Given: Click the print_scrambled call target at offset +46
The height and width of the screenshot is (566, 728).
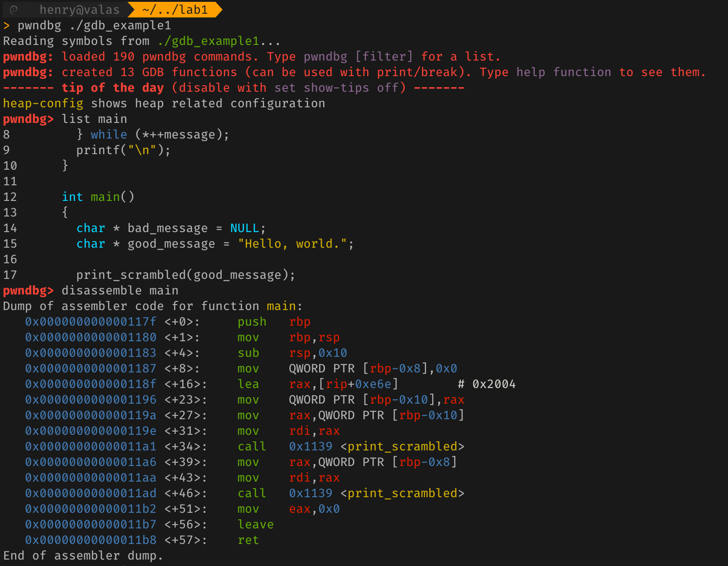Looking at the screenshot, I should pyautogui.click(x=402, y=493).
